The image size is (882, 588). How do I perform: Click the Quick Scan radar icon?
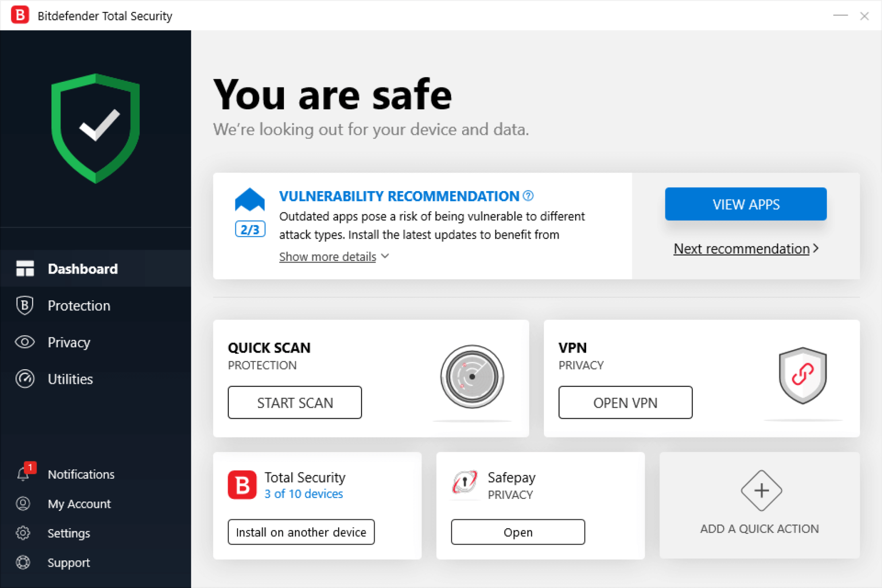tap(472, 377)
